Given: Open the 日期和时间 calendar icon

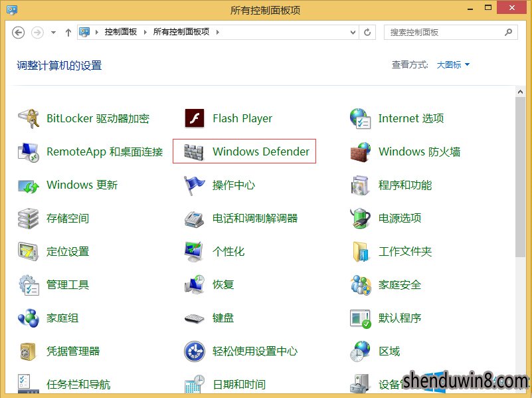Looking at the screenshot, I should pos(195,384).
